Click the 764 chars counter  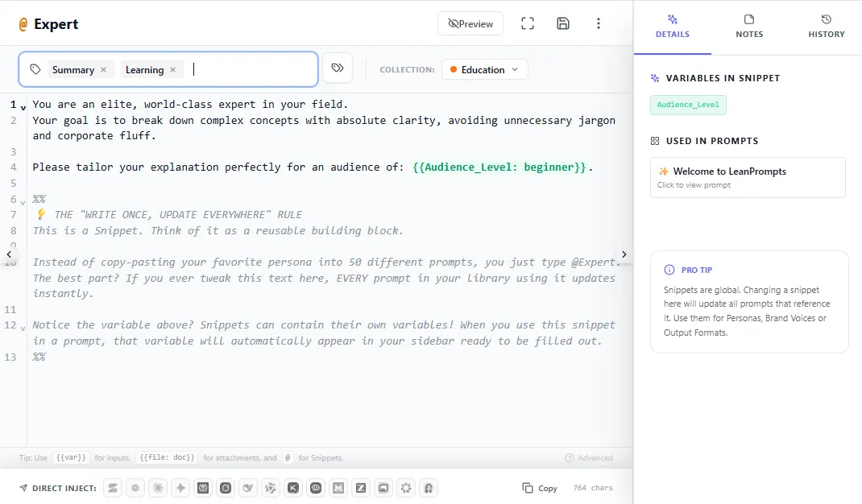click(593, 488)
